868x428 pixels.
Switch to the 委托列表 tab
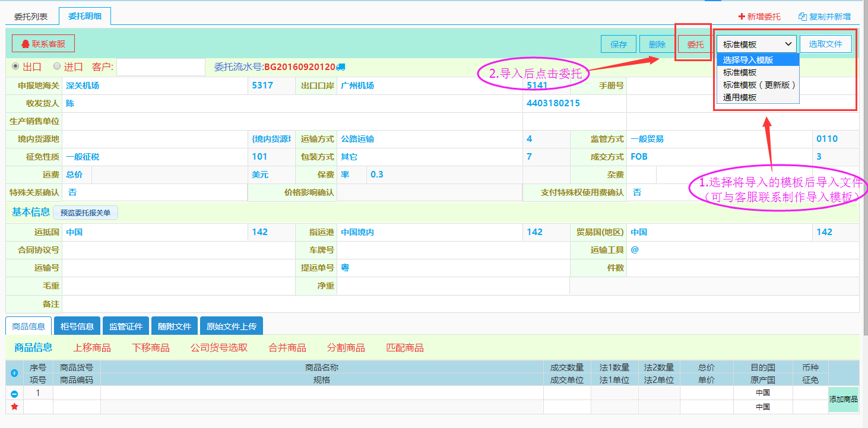(31, 17)
